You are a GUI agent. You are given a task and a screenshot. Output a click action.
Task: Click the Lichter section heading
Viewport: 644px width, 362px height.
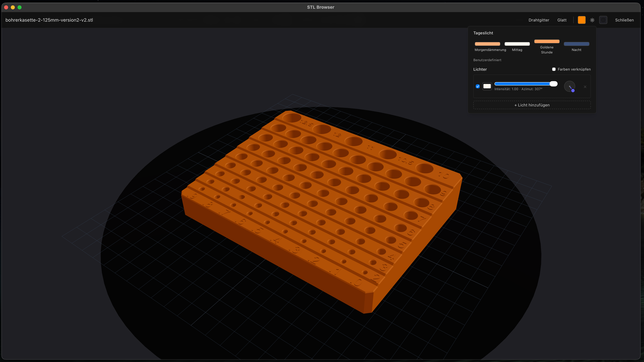coord(480,69)
